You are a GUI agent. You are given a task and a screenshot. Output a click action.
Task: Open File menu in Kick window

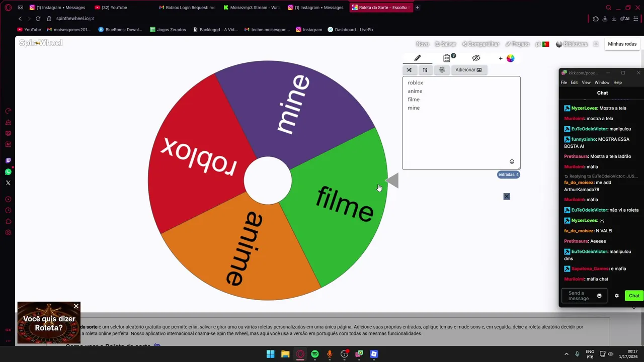563,82
